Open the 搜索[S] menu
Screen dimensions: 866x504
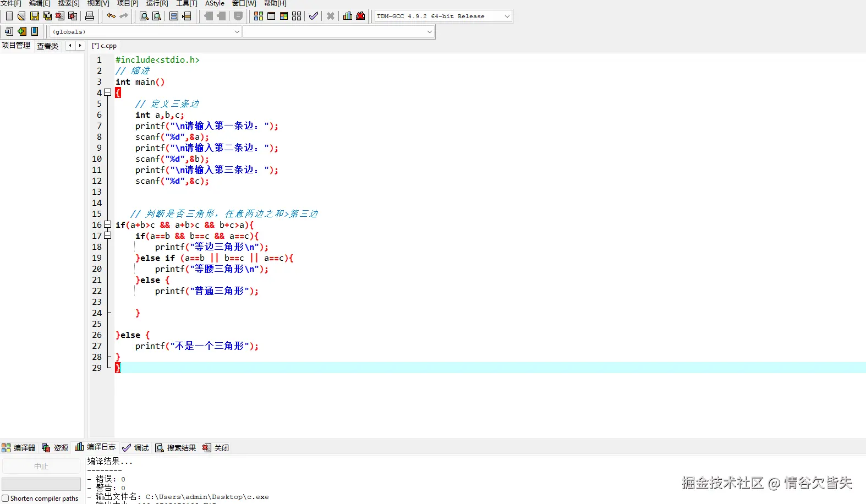click(69, 3)
